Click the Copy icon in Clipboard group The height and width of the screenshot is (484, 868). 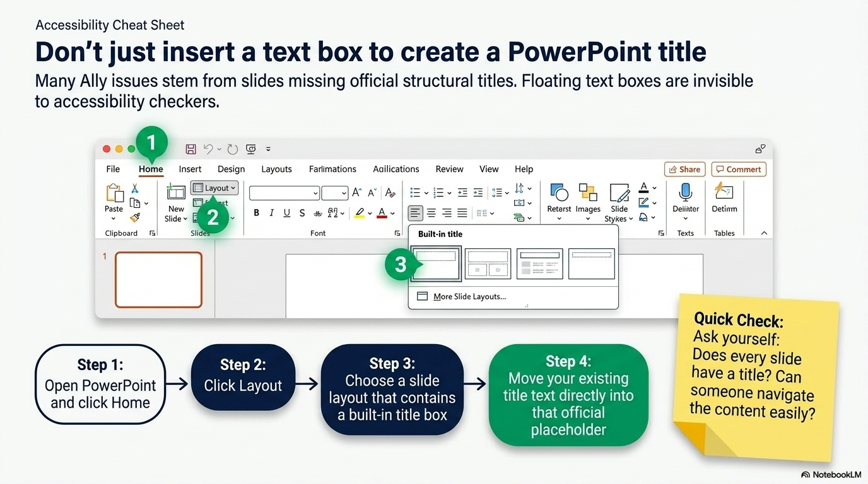tap(134, 203)
